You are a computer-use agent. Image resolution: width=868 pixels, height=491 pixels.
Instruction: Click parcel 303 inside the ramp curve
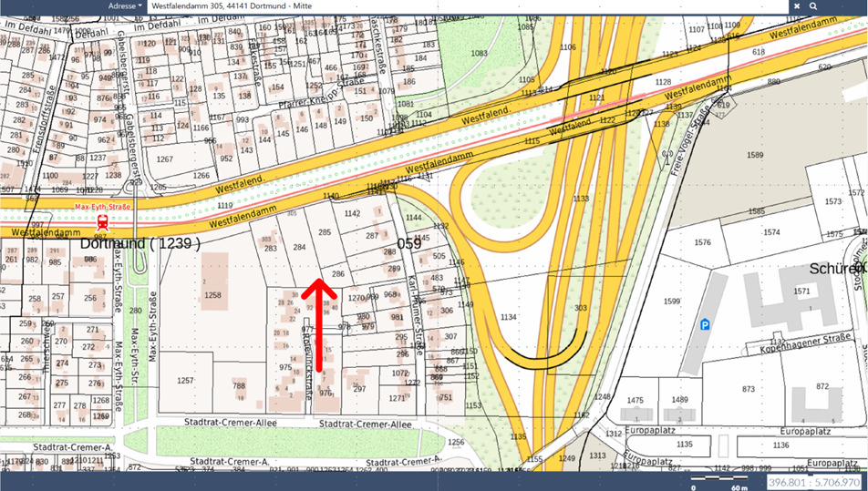[x=581, y=309]
